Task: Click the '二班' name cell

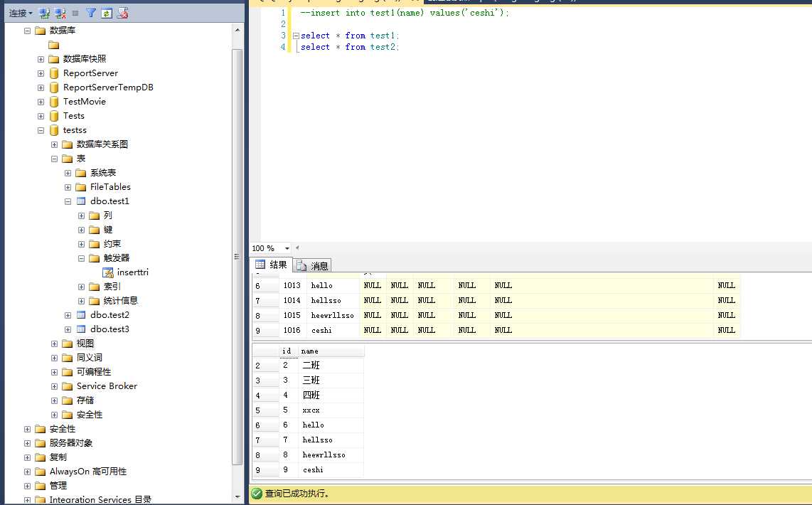Action: point(331,365)
